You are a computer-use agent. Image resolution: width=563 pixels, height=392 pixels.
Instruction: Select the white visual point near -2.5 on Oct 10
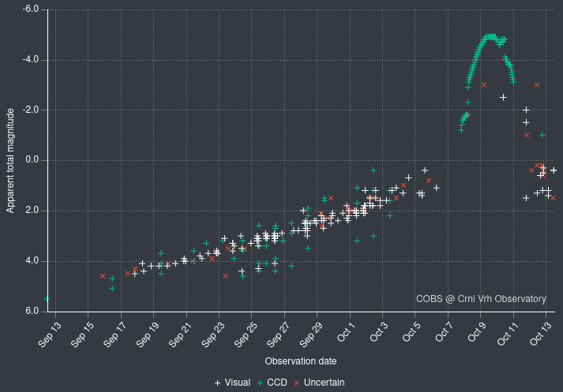point(503,97)
